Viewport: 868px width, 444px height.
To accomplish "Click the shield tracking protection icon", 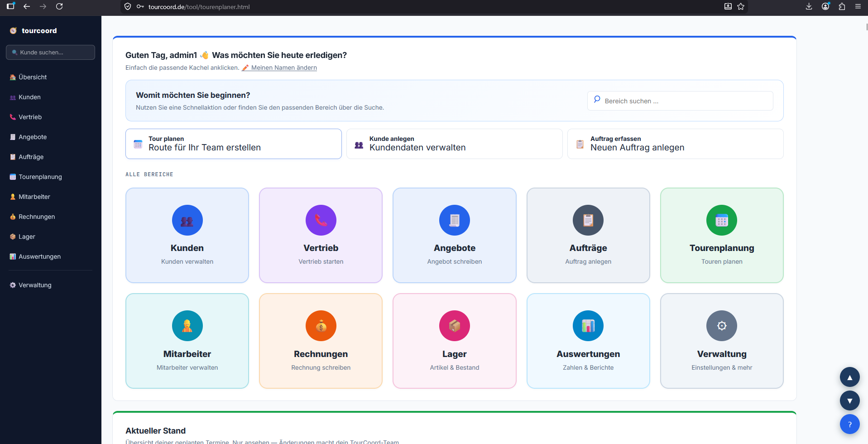I will (x=128, y=6).
